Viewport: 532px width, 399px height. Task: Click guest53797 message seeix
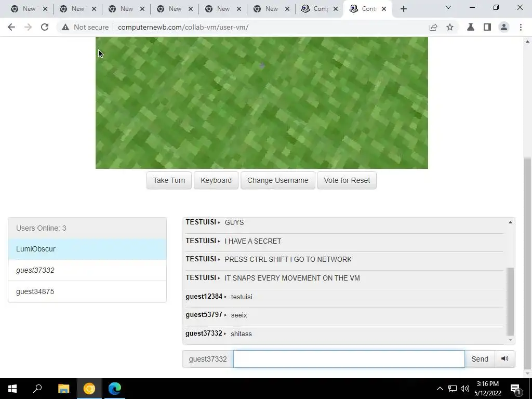click(x=239, y=315)
